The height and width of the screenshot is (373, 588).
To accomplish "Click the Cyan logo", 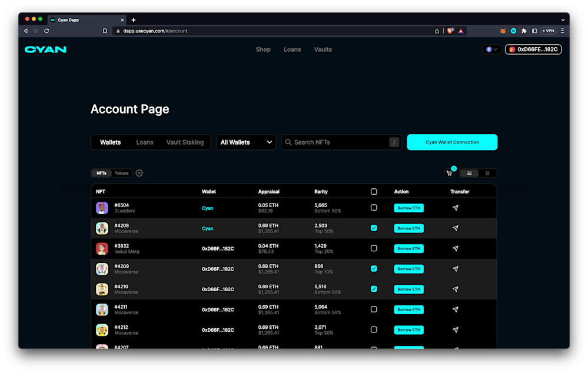I will pyautogui.click(x=45, y=49).
